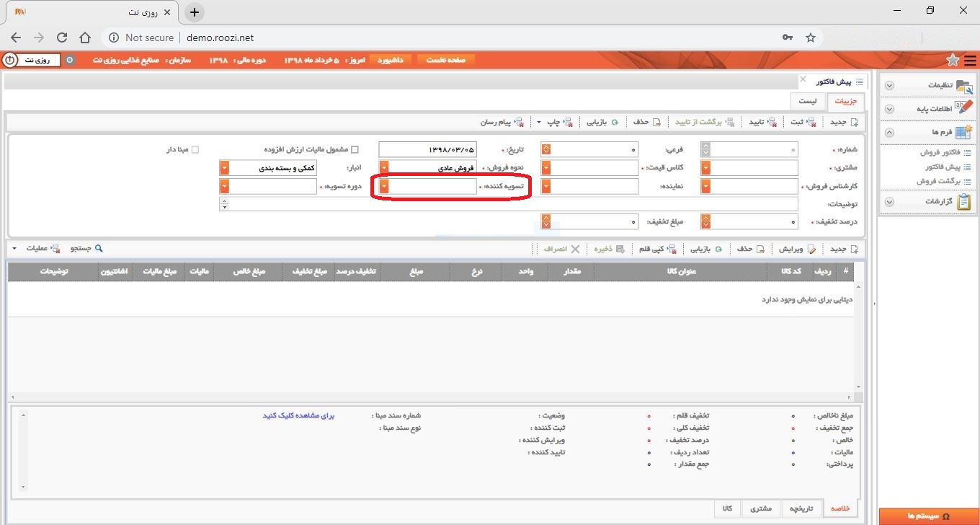This screenshot has width=980, height=525.
Task: Click the فرم ها grid icon
Action: [964, 132]
